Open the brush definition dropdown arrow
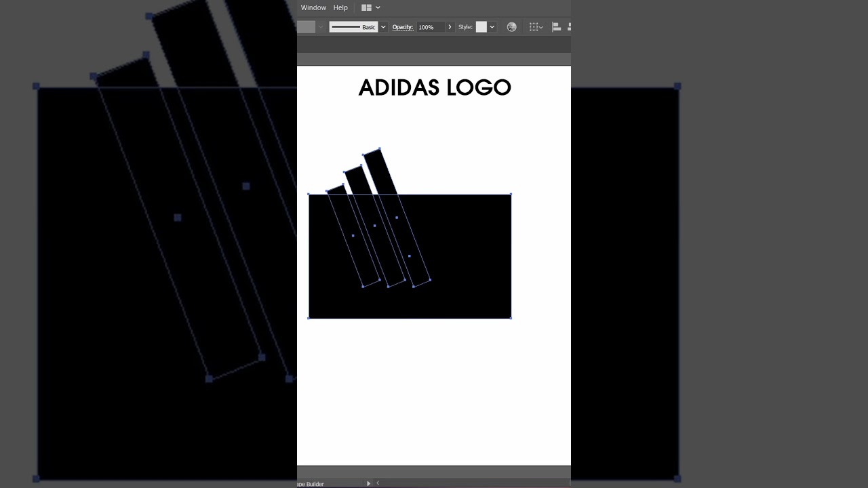This screenshot has height=488, width=868. click(383, 27)
